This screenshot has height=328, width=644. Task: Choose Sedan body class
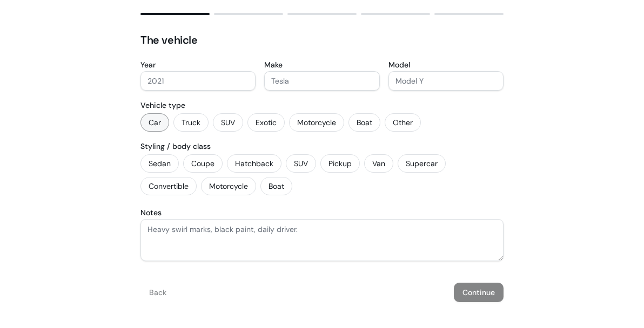pos(160,163)
